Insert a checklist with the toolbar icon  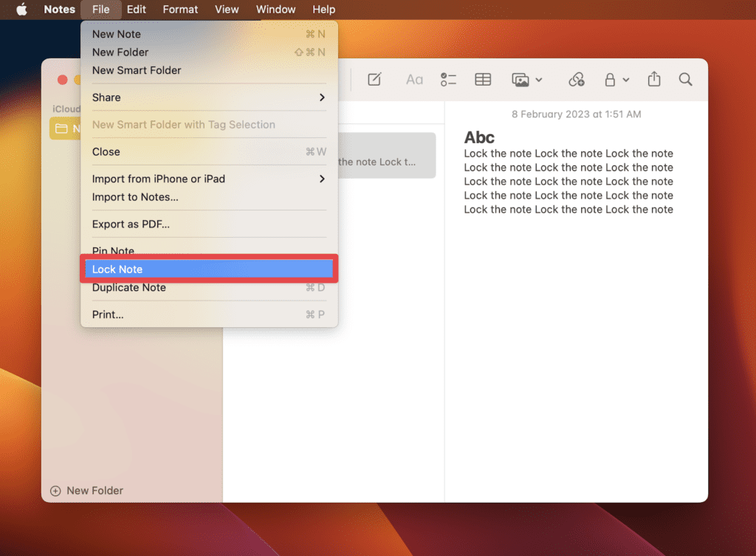point(448,80)
